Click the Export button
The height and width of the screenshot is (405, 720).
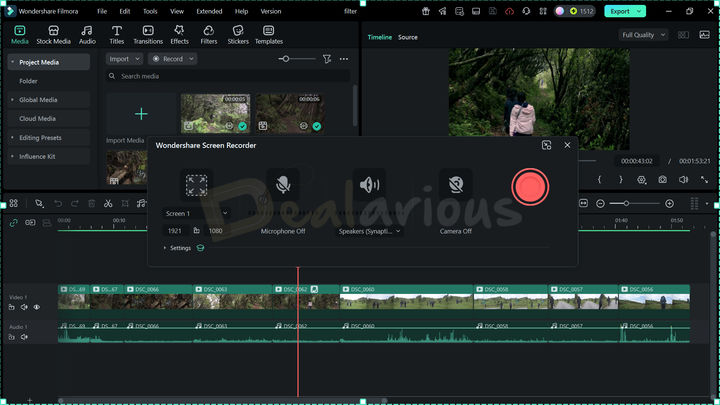click(x=620, y=11)
